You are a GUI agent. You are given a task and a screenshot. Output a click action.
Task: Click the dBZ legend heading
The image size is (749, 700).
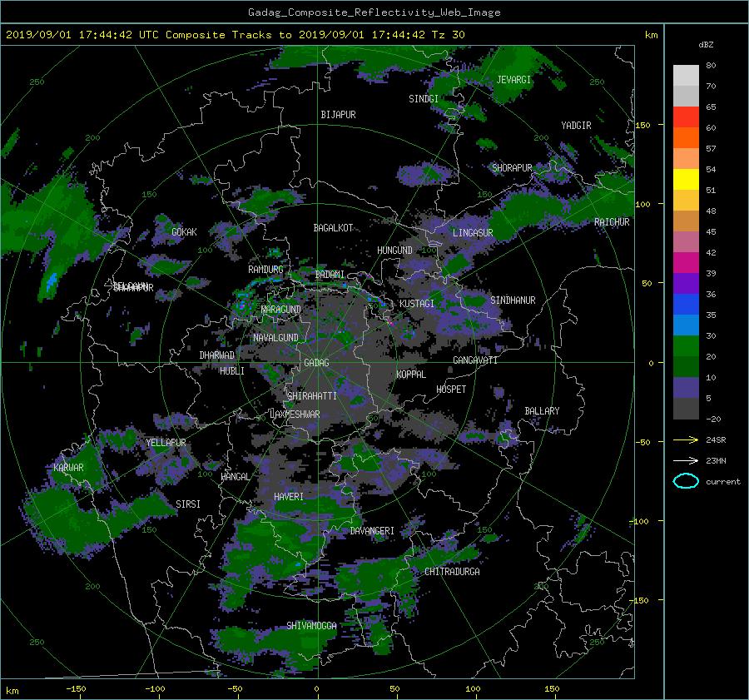click(706, 44)
